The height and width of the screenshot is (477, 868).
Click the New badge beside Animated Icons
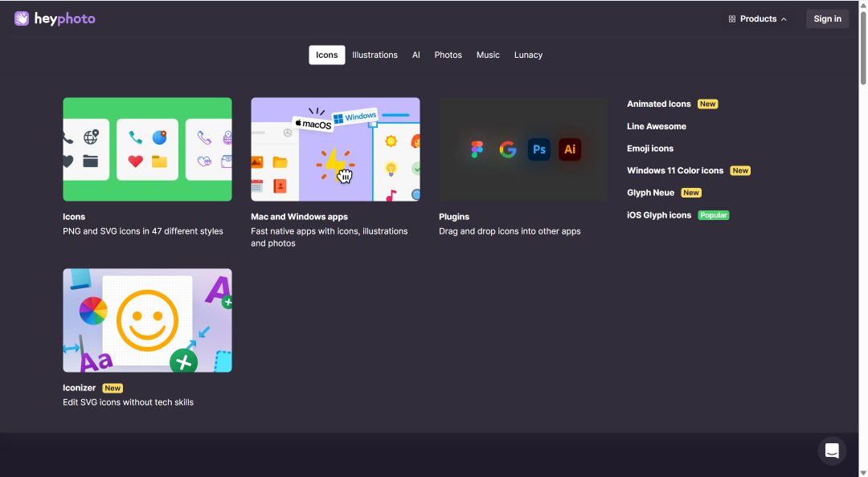point(707,104)
